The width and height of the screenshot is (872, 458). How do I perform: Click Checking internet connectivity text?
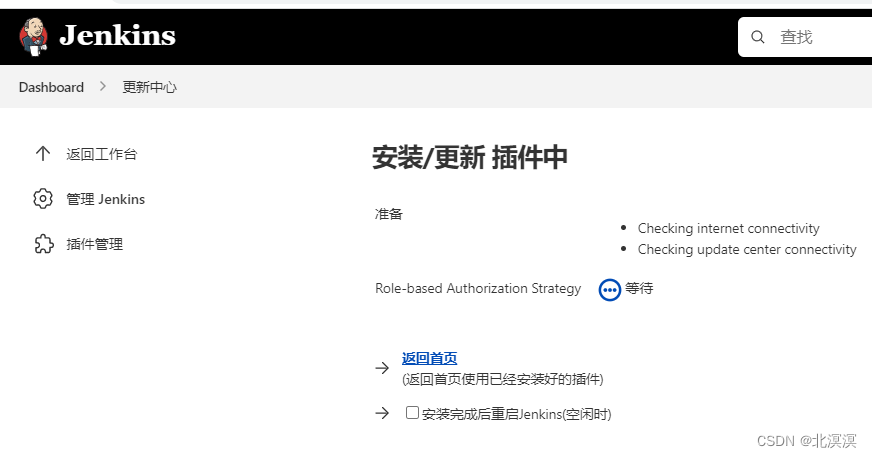pyautogui.click(x=729, y=228)
